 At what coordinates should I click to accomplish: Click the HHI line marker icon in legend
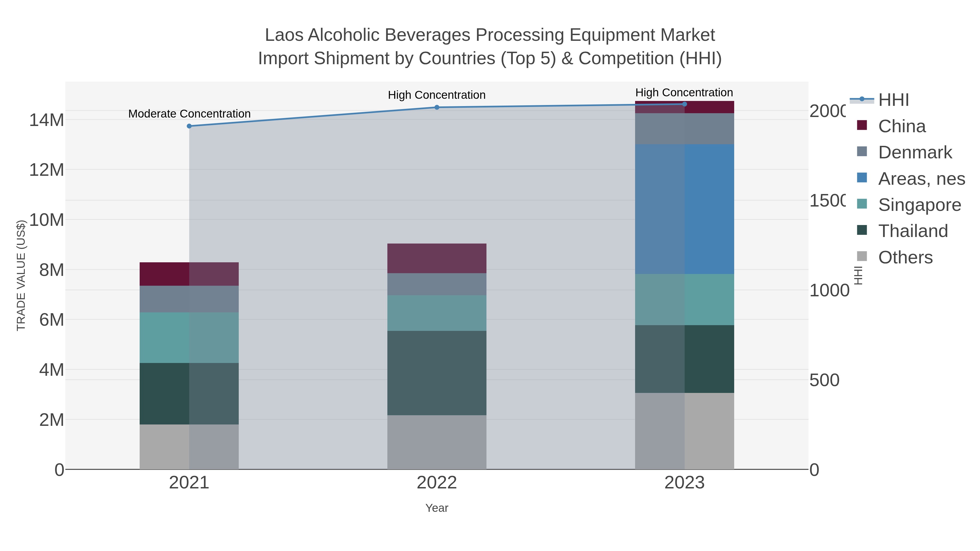tap(862, 99)
